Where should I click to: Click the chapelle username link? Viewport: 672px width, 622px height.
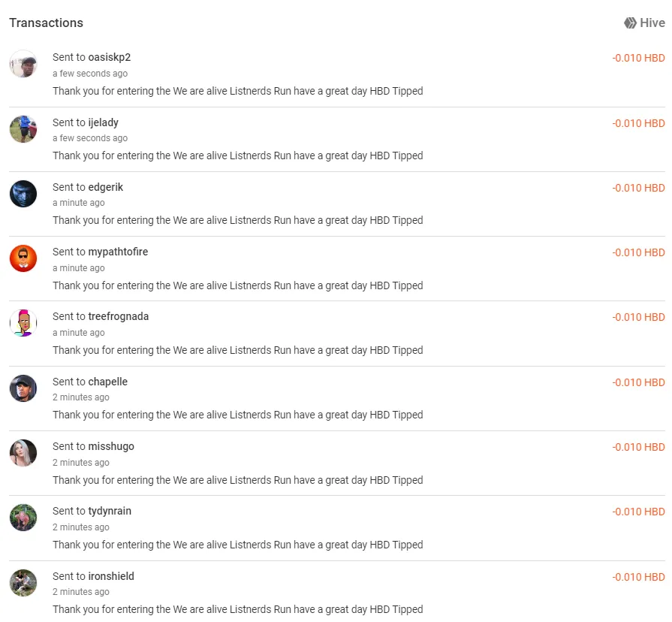(107, 382)
